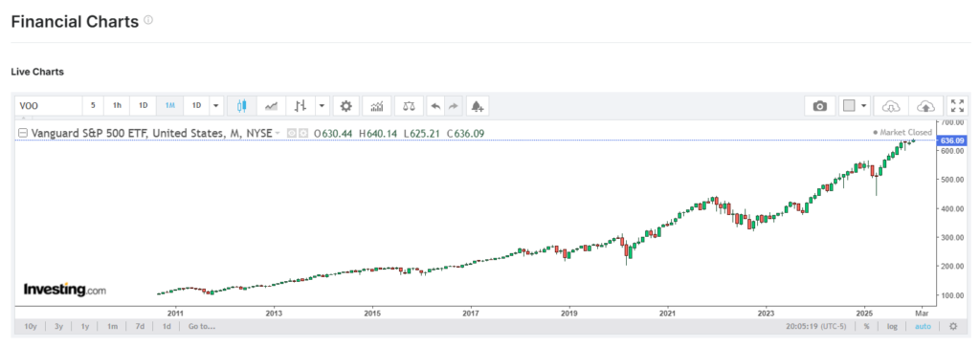The image size is (980, 346).
Task: Click the C636.09 close value
Action: click(x=465, y=133)
